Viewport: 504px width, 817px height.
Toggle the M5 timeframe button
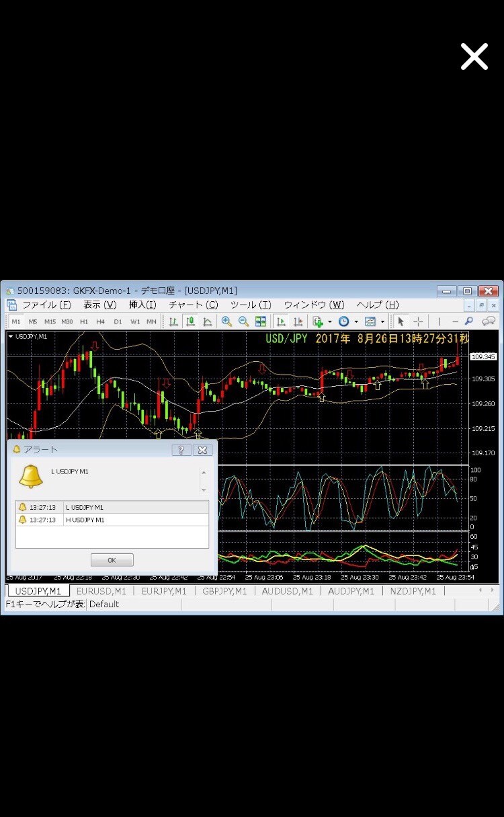point(33,321)
